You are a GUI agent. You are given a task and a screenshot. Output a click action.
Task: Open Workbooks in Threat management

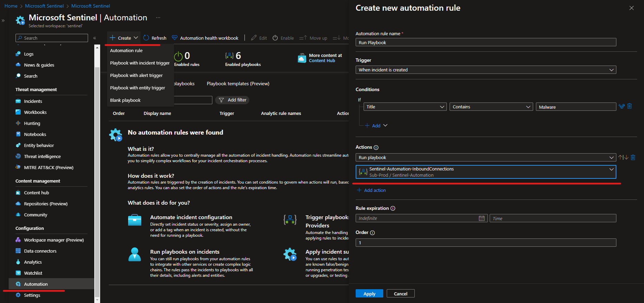[x=35, y=112]
